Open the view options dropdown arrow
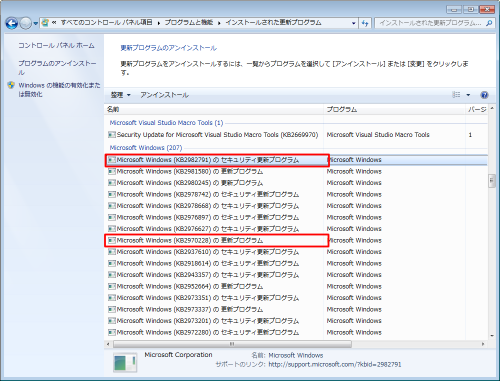This screenshot has height=381, width=500. pos(468,95)
